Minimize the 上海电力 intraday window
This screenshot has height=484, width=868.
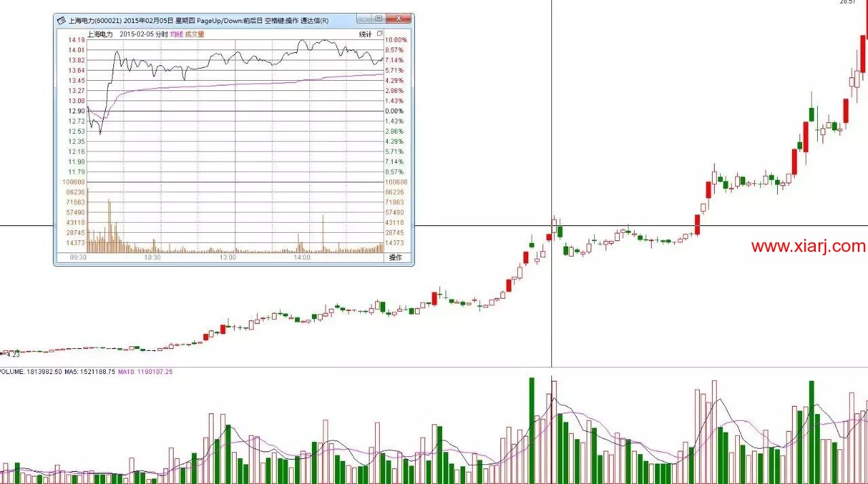click(x=363, y=19)
